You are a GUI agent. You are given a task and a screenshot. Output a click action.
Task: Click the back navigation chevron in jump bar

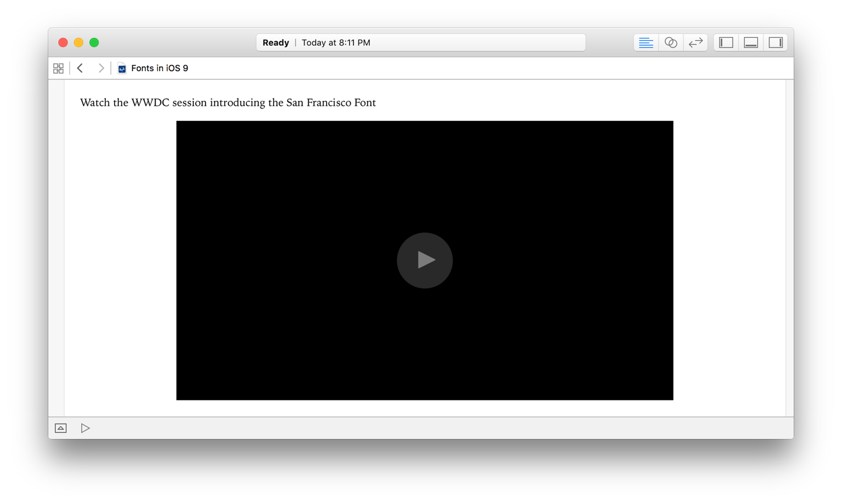[x=80, y=67]
